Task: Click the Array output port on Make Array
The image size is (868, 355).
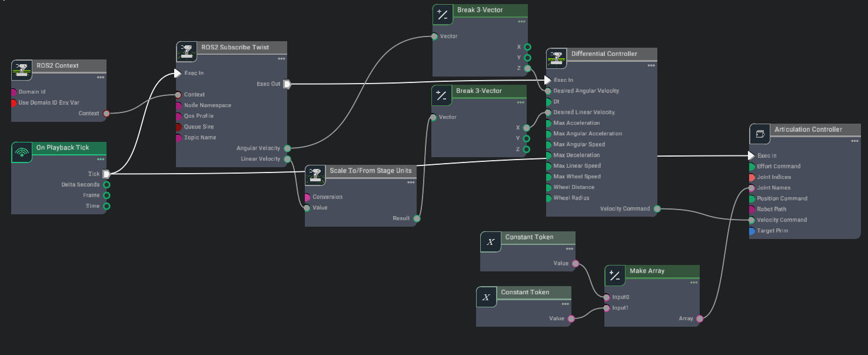Action: (x=700, y=319)
